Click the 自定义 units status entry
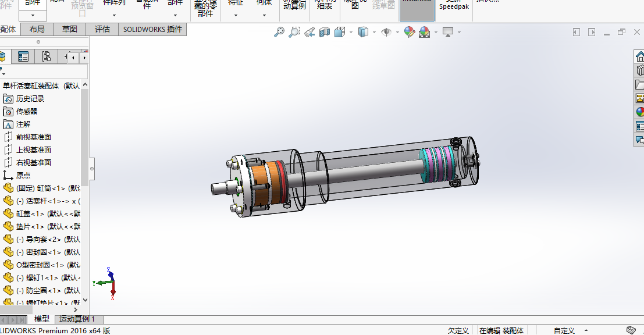This screenshot has width=644, height=335. point(564,330)
